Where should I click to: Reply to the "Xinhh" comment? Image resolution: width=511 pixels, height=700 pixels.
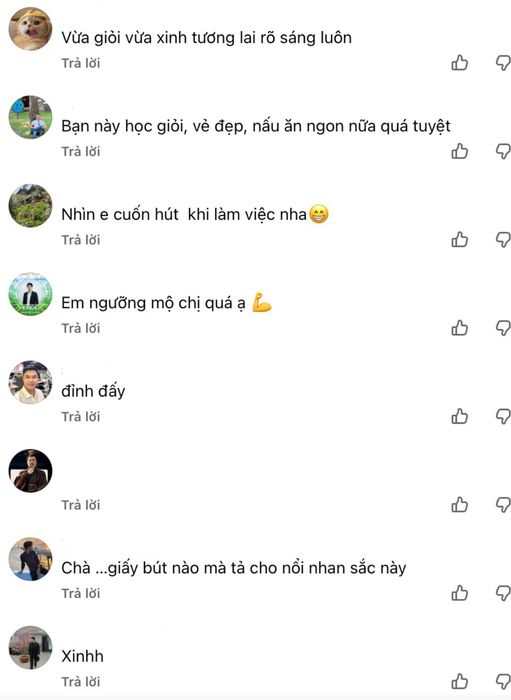coord(81,682)
